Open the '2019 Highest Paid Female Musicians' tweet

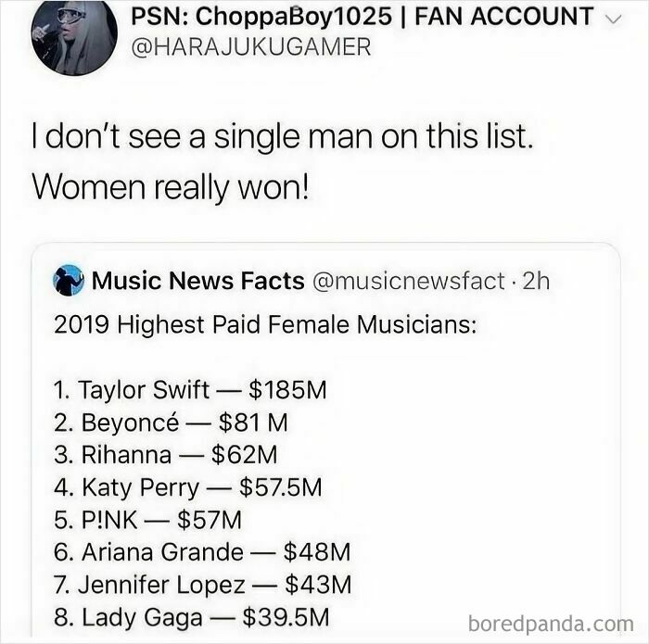pos(265,325)
